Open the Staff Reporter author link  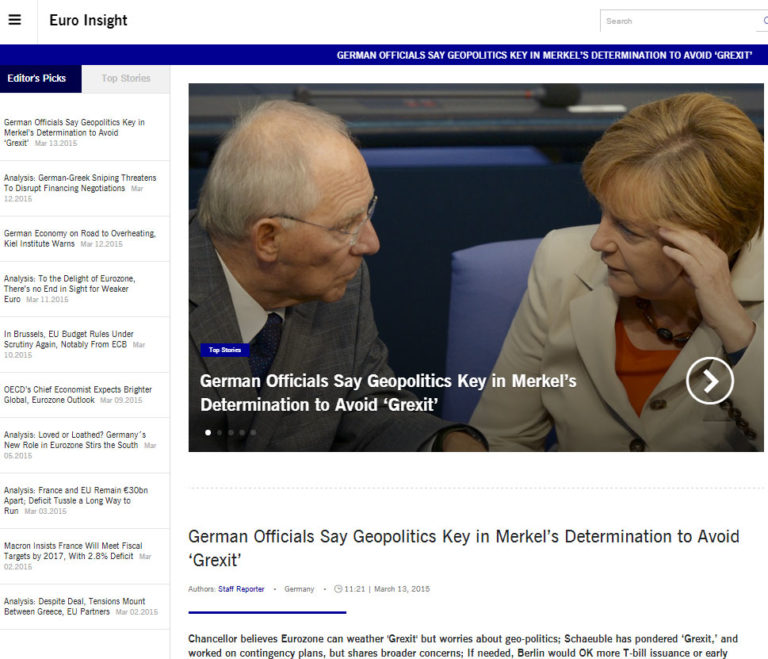[241, 589]
